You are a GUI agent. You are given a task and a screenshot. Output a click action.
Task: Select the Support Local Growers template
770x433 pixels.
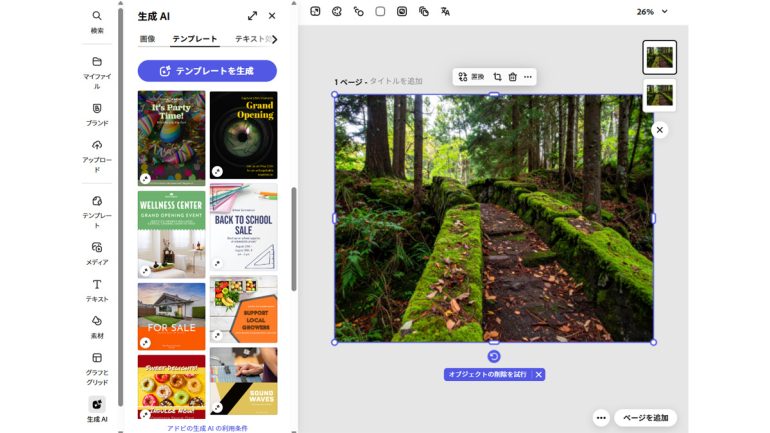pos(244,309)
